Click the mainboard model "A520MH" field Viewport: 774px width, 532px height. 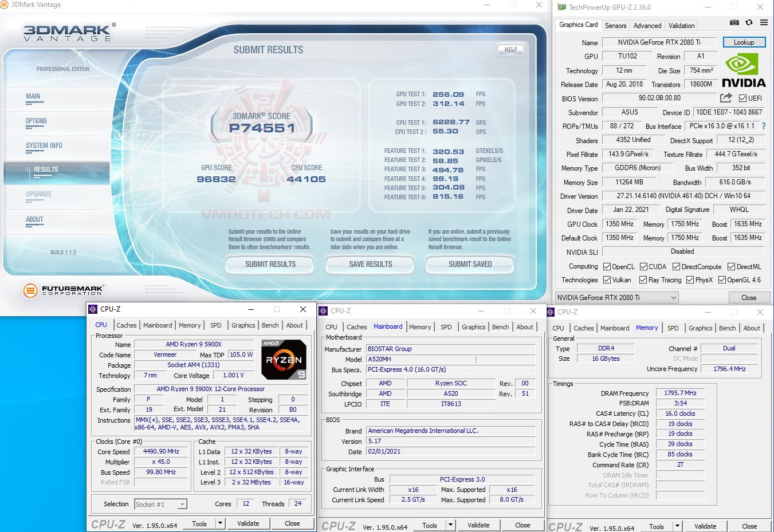point(421,359)
